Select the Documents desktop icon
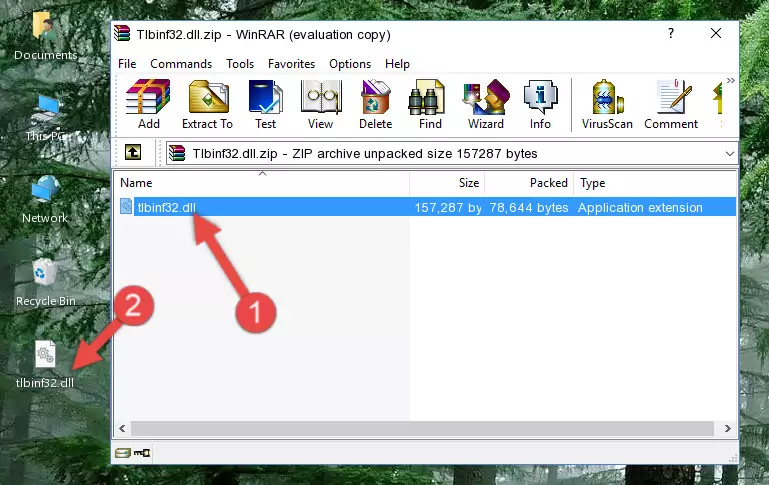Screen dimensions: 769x485 [46, 37]
